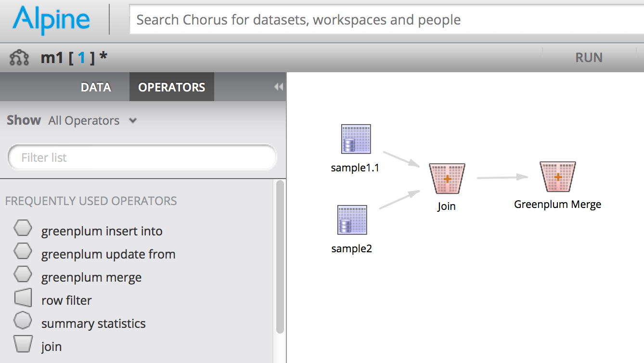Open the All Operators show filter dropdown
The width and height of the screenshot is (644, 363).
pos(92,120)
